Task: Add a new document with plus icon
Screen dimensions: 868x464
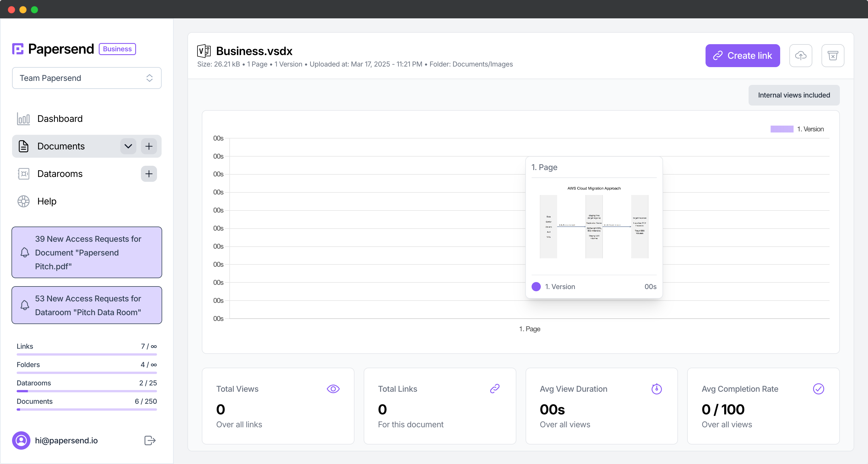Action: tap(149, 146)
